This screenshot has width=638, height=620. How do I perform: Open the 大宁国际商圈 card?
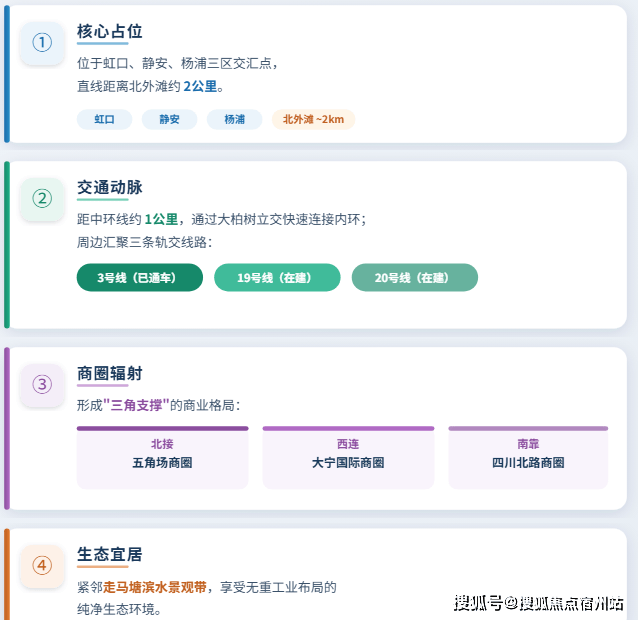coord(348,457)
